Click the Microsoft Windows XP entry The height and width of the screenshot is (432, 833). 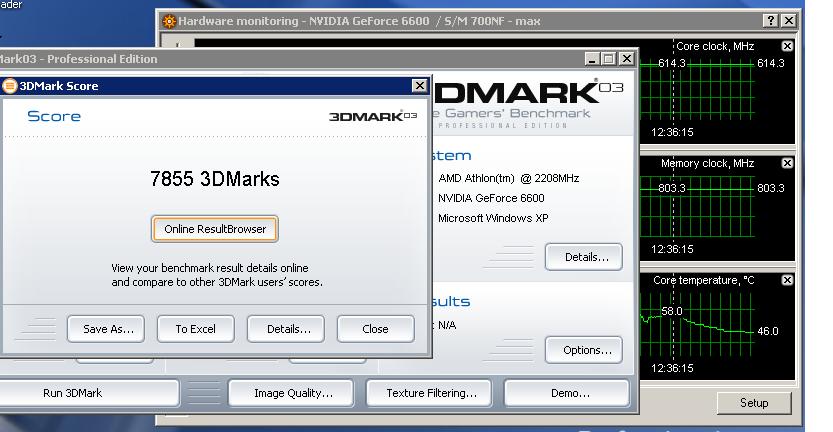[493, 218]
